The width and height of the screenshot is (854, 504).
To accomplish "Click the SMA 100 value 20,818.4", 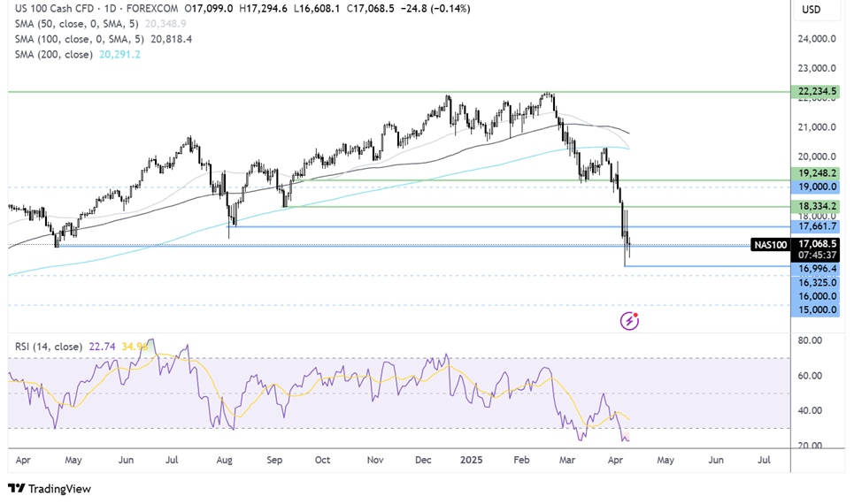I will coord(171,39).
